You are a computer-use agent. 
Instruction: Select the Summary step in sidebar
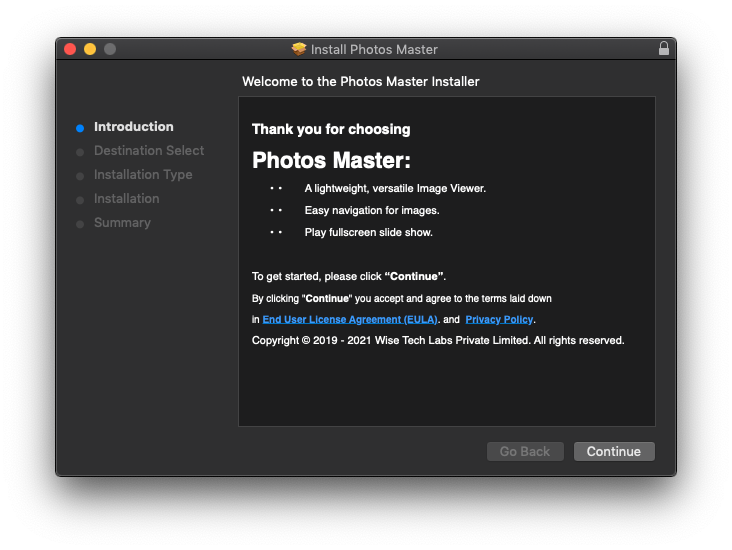[122, 223]
